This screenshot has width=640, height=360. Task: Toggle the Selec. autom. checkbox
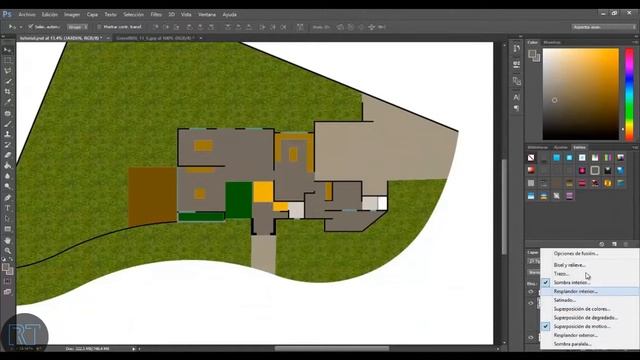click(31, 27)
